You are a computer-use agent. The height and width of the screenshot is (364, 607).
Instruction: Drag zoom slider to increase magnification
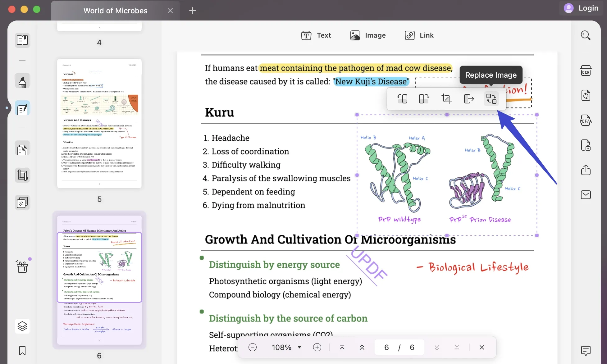tap(317, 347)
